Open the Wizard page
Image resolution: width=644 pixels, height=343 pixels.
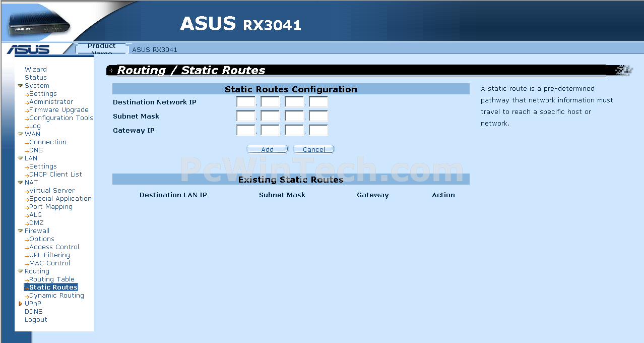(x=36, y=70)
